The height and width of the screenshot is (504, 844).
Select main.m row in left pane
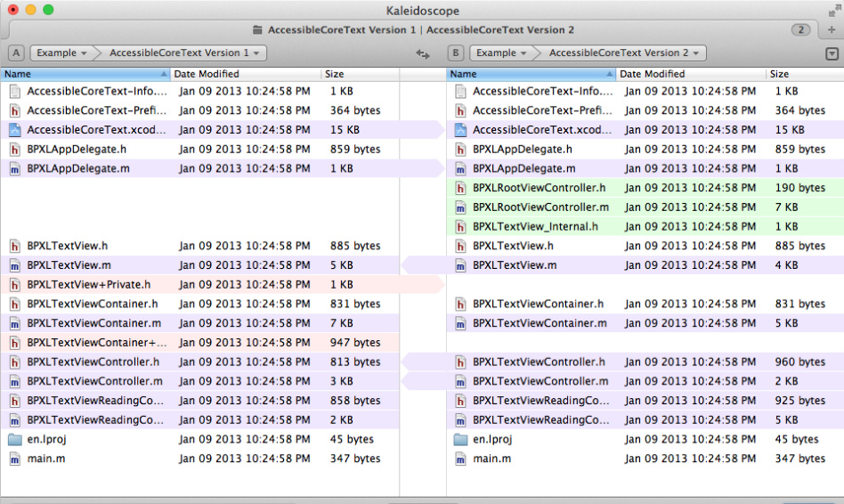(x=46, y=459)
